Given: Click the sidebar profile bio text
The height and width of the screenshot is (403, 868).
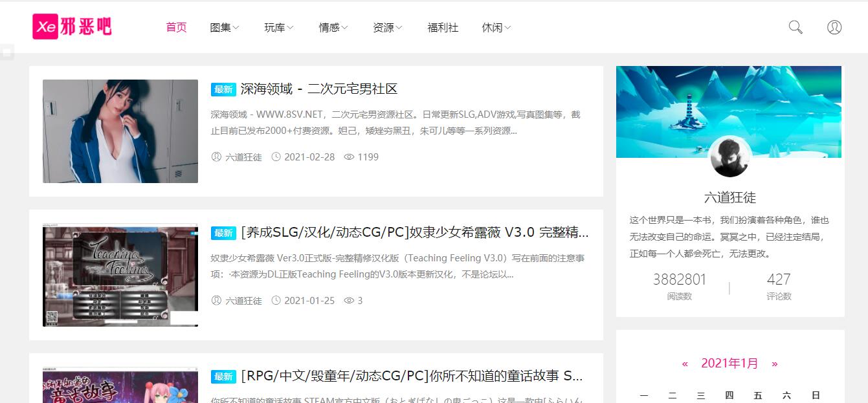Looking at the screenshot, I should coord(729,237).
